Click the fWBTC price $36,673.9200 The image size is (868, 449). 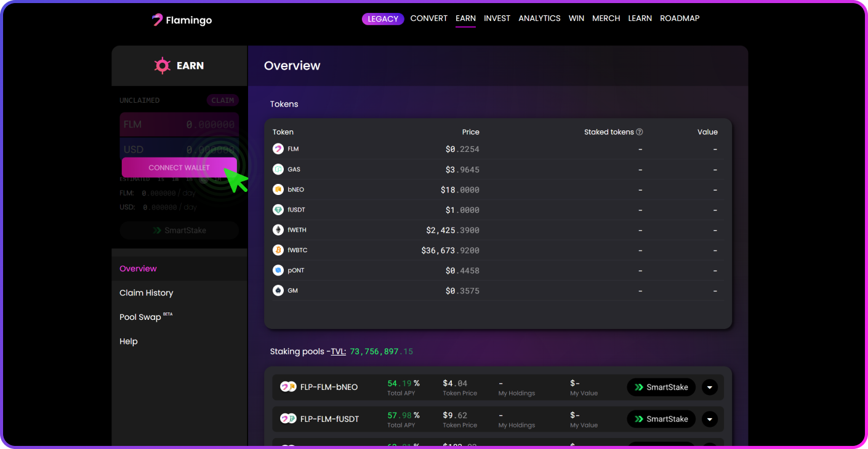click(x=450, y=250)
